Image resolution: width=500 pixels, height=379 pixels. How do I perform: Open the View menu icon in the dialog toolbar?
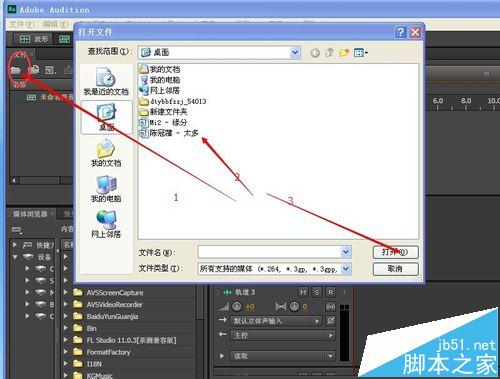360,52
